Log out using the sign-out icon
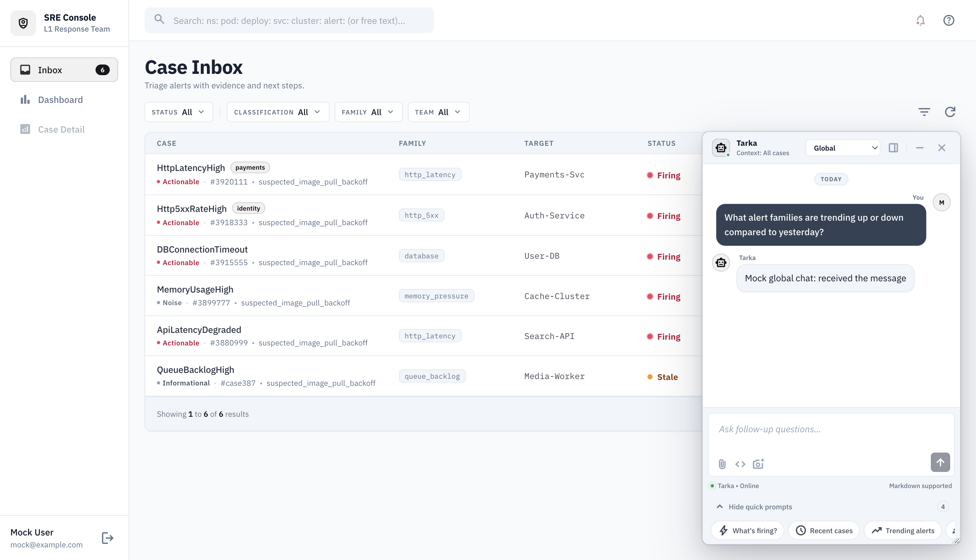Viewport: 976px width, 560px height. (x=107, y=538)
